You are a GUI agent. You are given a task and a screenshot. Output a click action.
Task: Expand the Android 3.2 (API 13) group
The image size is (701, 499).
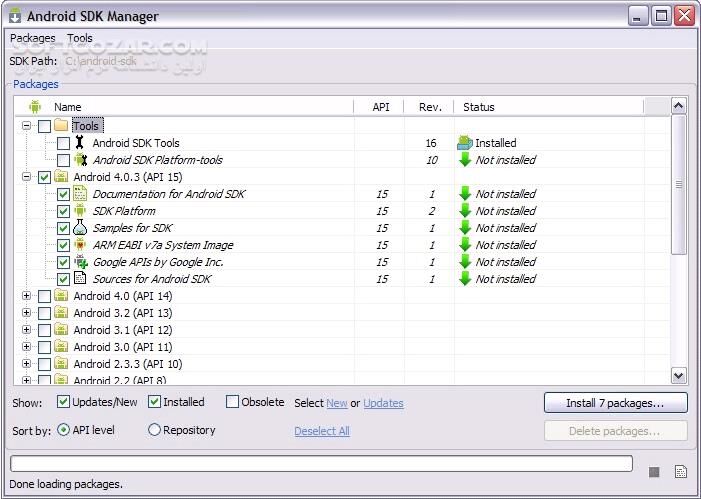tap(26, 313)
